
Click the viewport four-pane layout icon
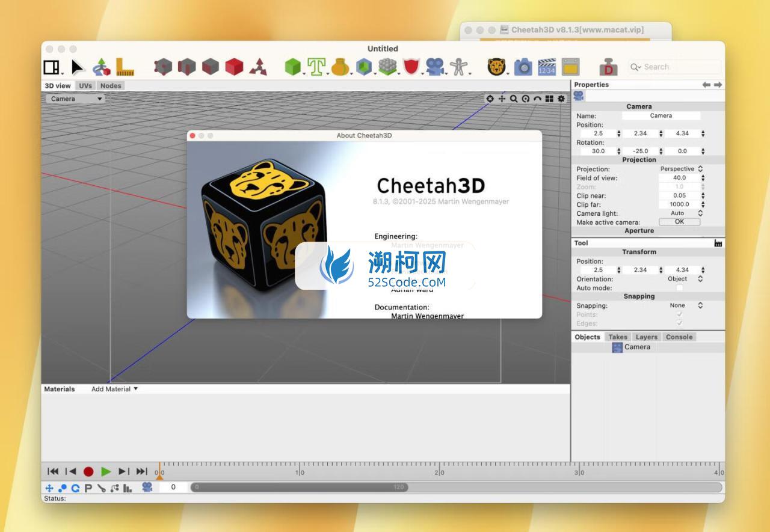(549, 99)
